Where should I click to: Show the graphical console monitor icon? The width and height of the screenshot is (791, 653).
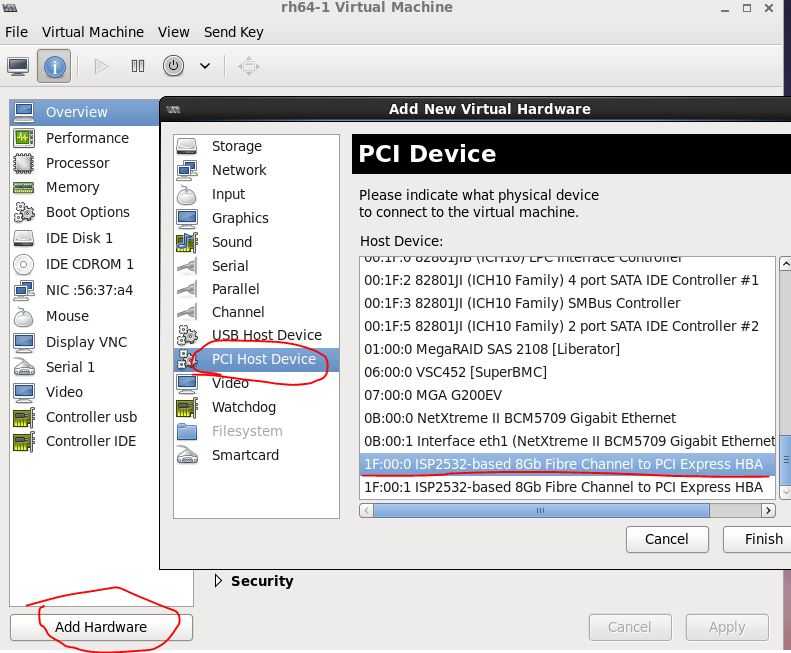(18, 66)
